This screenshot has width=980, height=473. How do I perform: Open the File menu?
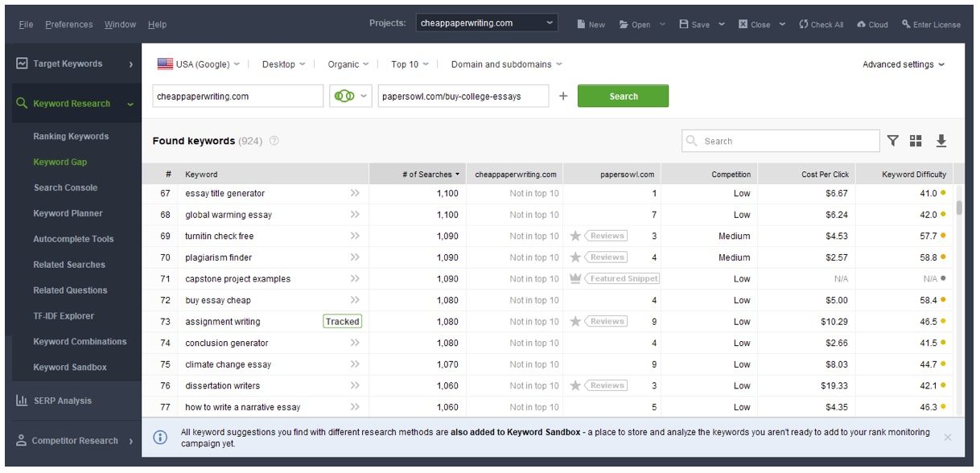pos(26,24)
